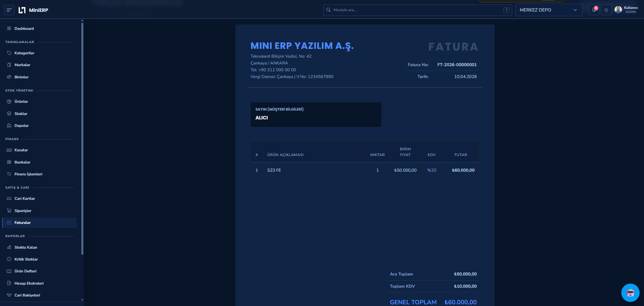Collapse the sidebar with hamburger icon
644x306 pixels.
[9, 10]
